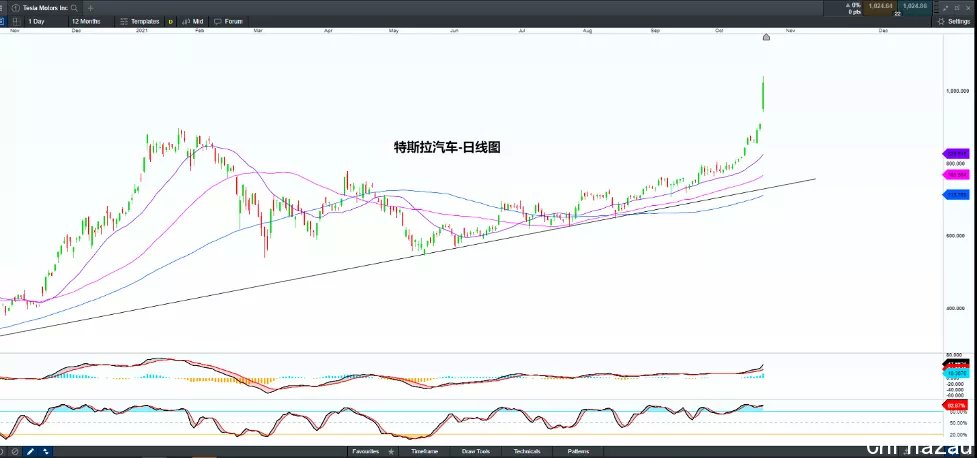The width and height of the screenshot is (977, 458).
Task: Click the circle-slash clear drawings icon
Action: coord(14,451)
